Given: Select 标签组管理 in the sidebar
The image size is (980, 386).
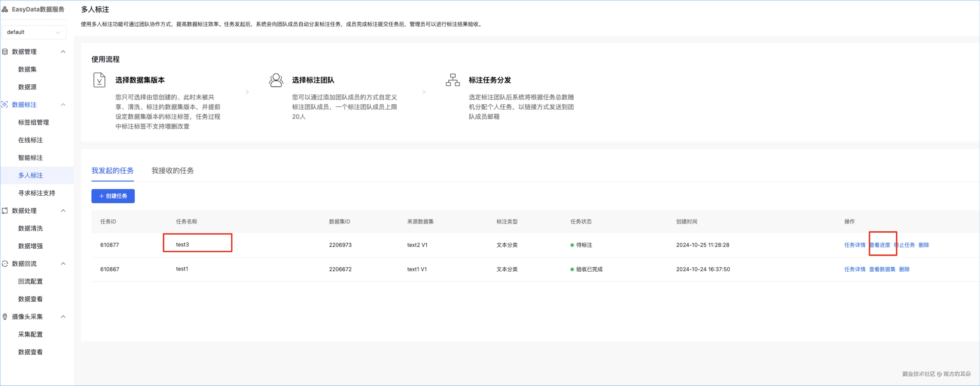Looking at the screenshot, I should point(34,123).
